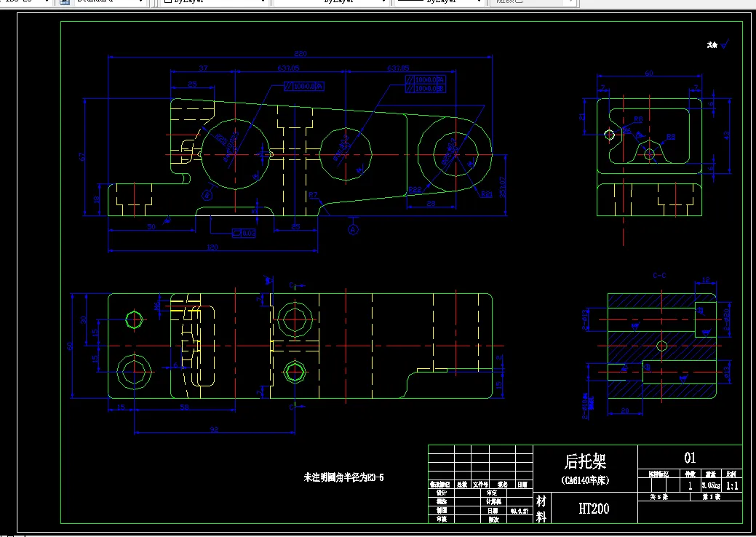Select the 67 height dimension text
The image size is (756, 537).
point(82,156)
